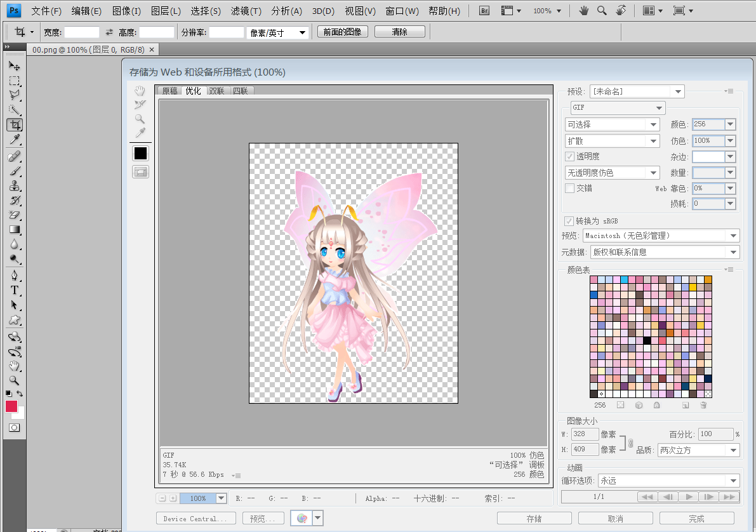
Task: Toggle slices visibility in the dialog
Action: (141, 171)
